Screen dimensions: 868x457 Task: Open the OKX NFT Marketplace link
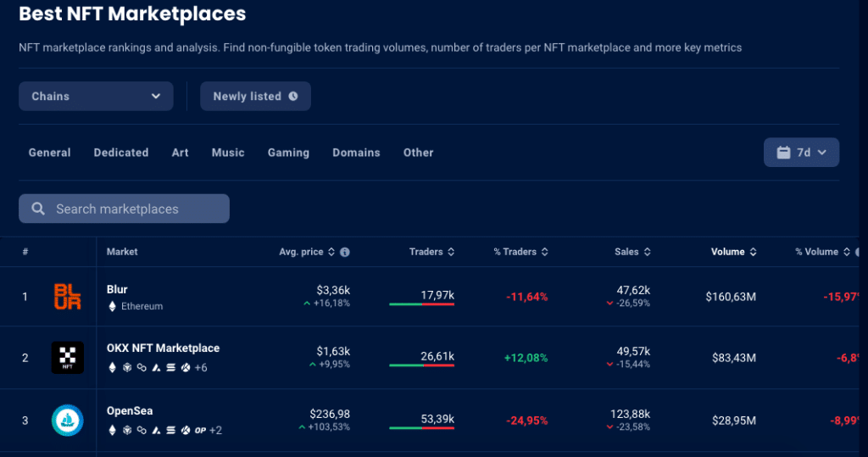pyautogui.click(x=164, y=348)
